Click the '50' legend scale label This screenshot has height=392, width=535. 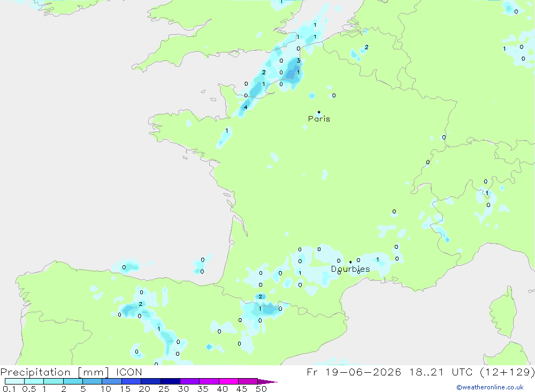(x=262, y=389)
